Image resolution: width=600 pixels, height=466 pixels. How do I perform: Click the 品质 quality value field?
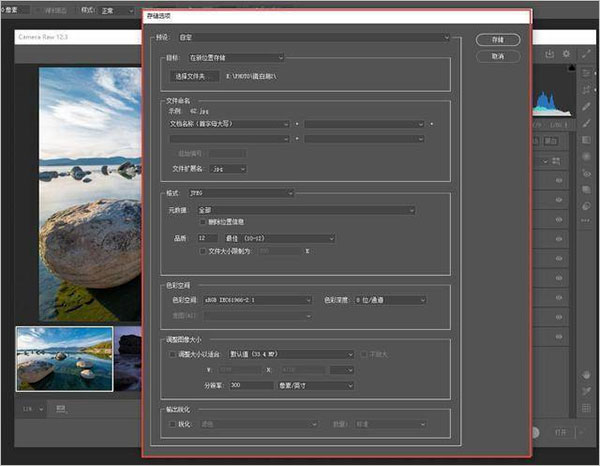click(207, 238)
